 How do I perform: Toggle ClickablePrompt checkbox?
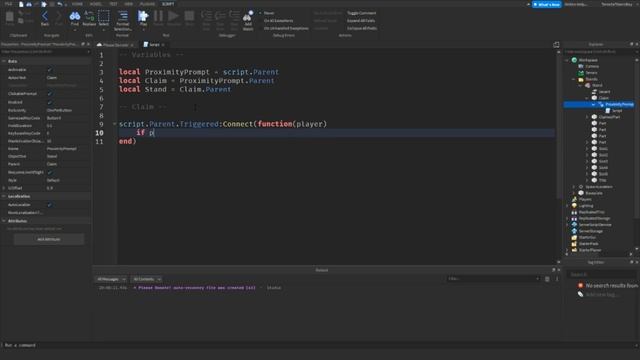pos(50,94)
